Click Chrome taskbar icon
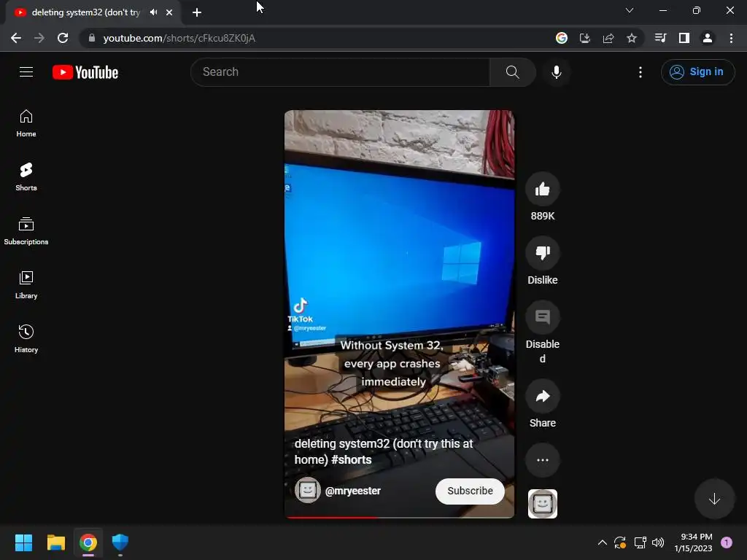Image resolution: width=747 pixels, height=560 pixels. pos(88,542)
